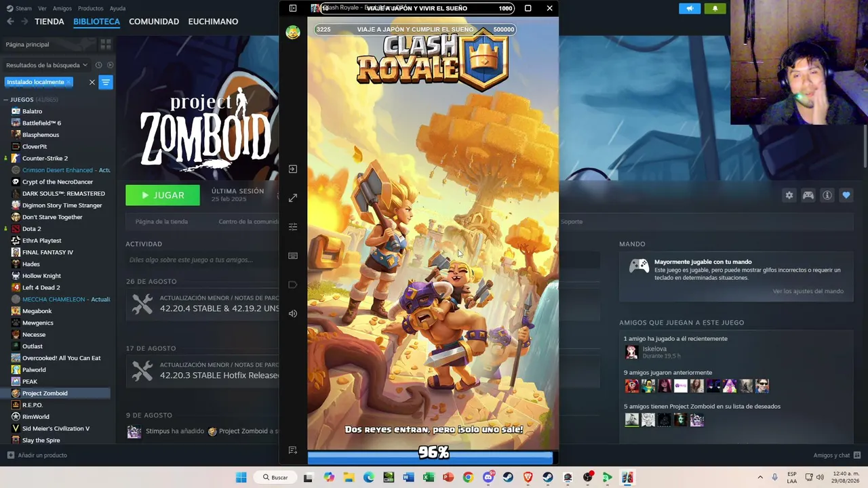Click Añadir un producto
The height and width of the screenshot is (488, 868).
click(37, 455)
